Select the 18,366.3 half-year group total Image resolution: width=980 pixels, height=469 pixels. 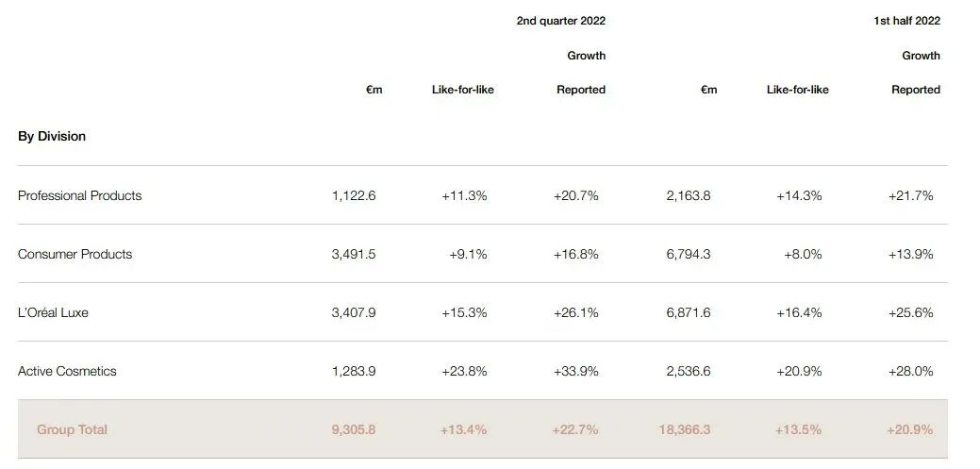[685, 429]
